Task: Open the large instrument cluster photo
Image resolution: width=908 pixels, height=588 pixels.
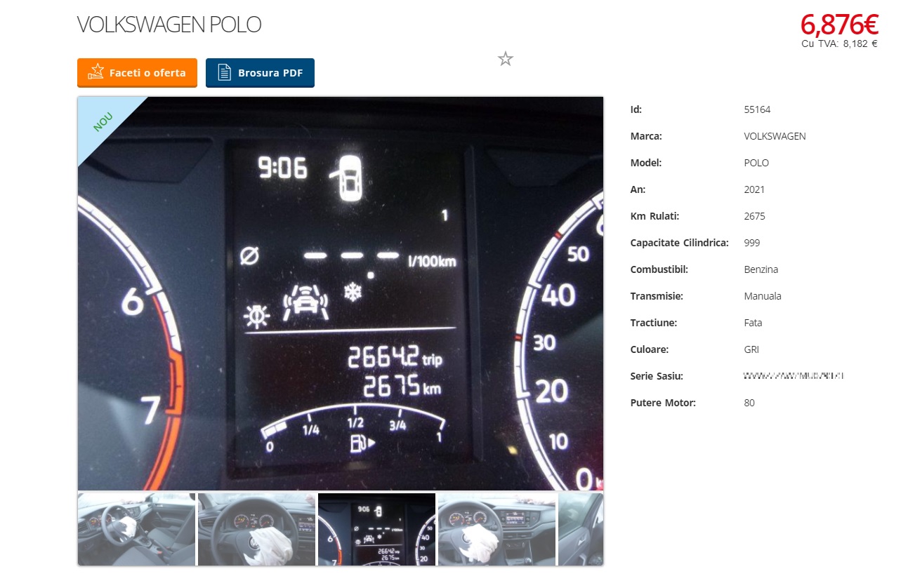Action: [x=341, y=293]
